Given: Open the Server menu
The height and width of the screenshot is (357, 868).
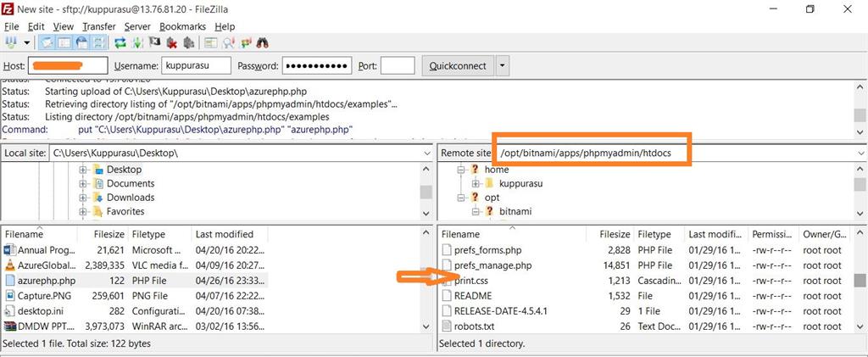Looking at the screenshot, I should (137, 26).
